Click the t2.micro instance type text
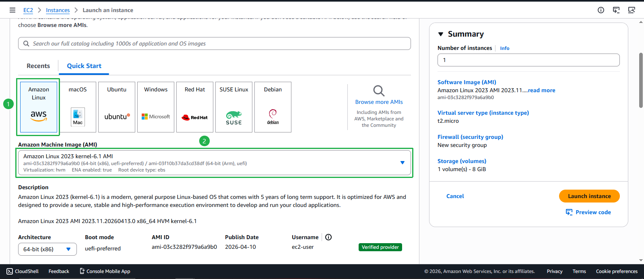The width and height of the screenshot is (644, 279). [448, 121]
